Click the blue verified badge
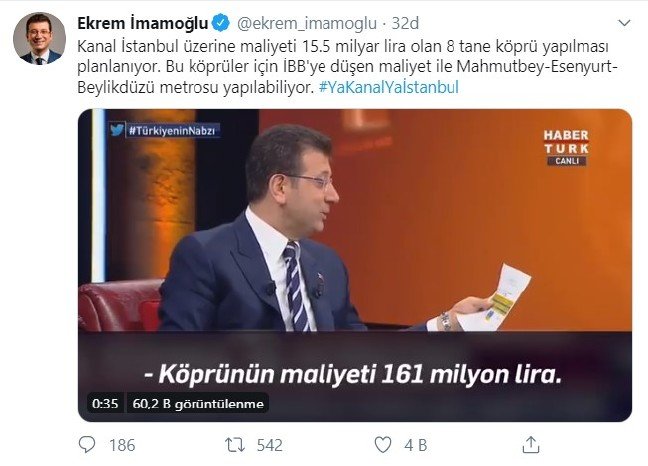Image resolution: width=648 pixels, height=466 pixels. pos(221,23)
